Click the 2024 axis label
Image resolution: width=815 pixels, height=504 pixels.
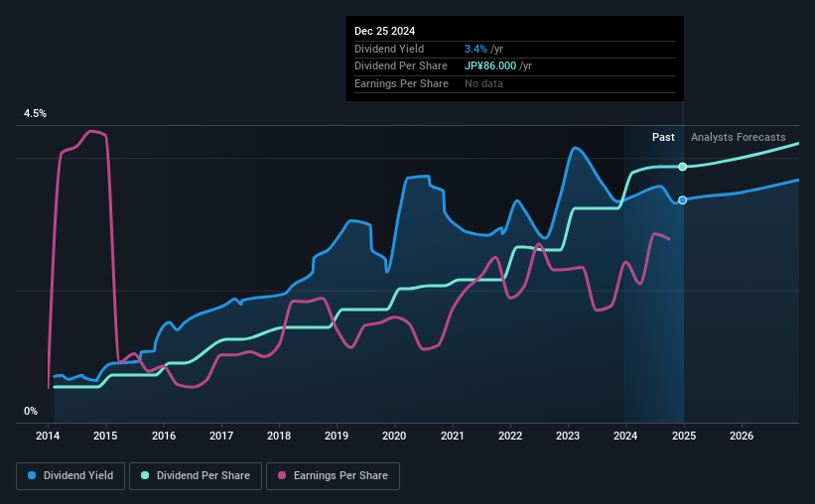pyautogui.click(x=625, y=436)
